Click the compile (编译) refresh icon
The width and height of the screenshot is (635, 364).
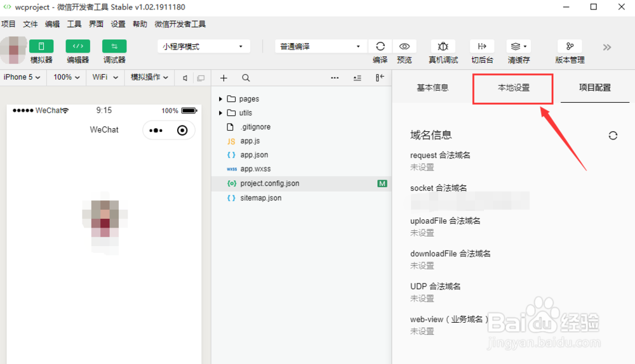coord(380,46)
